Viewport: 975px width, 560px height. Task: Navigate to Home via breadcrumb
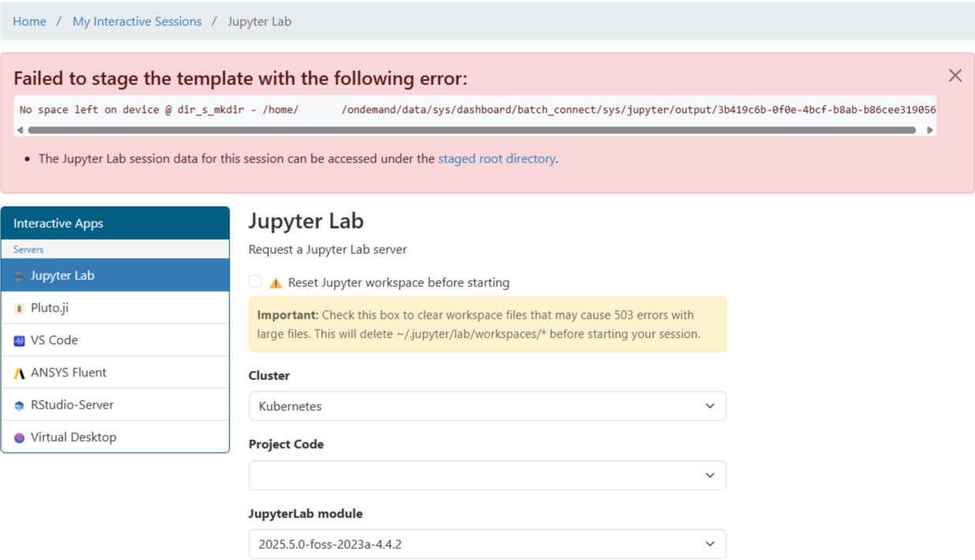click(29, 21)
